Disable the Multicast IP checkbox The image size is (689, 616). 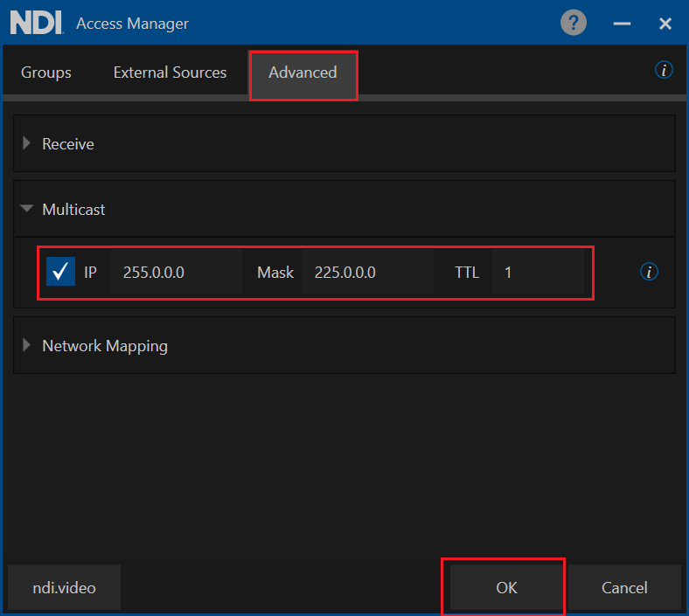tap(60, 272)
